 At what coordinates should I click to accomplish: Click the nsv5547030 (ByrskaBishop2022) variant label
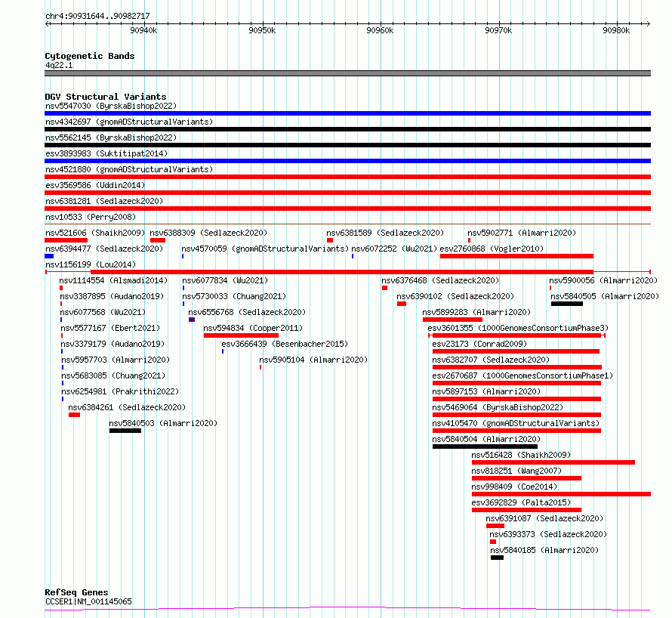click(111, 106)
